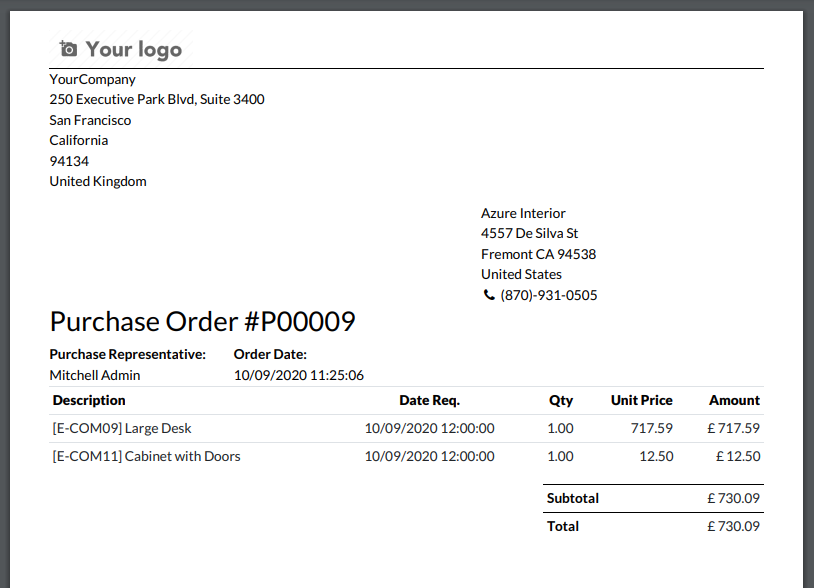Click the Order Date value 10/09/2020 11:25:06

pyautogui.click(x=298, y=375)
